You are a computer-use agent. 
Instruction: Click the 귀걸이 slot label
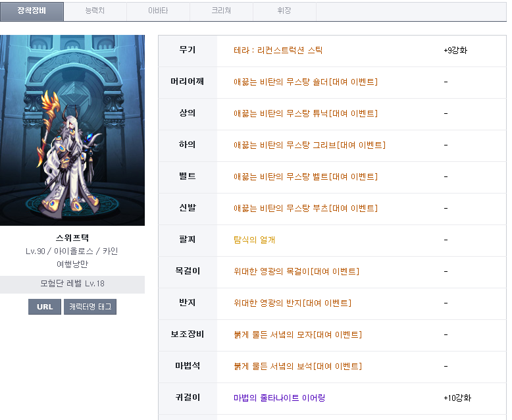pos(188,398)
